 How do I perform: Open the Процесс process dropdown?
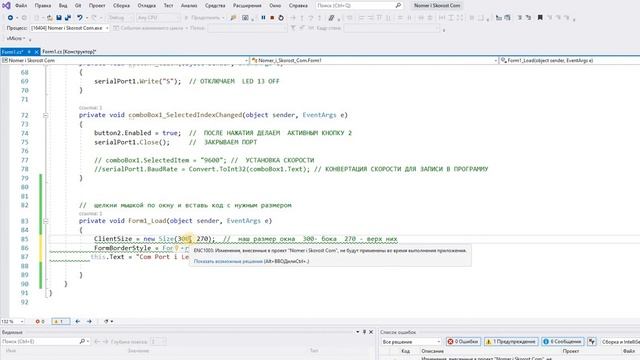[70, 28]
